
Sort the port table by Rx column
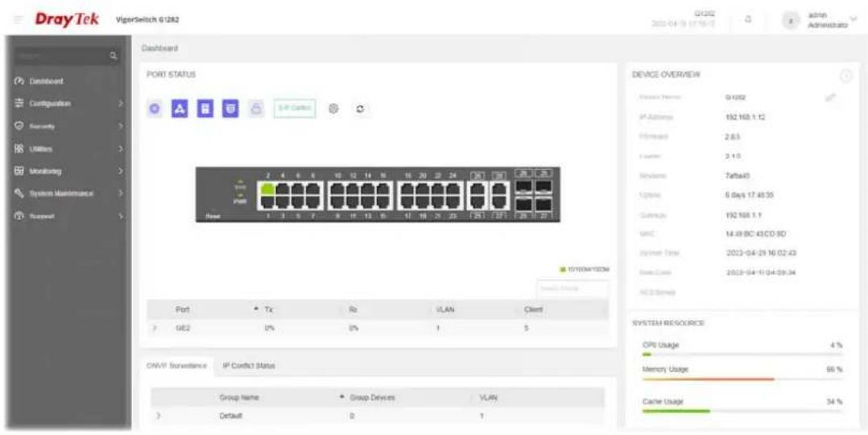tap(352, 310)
